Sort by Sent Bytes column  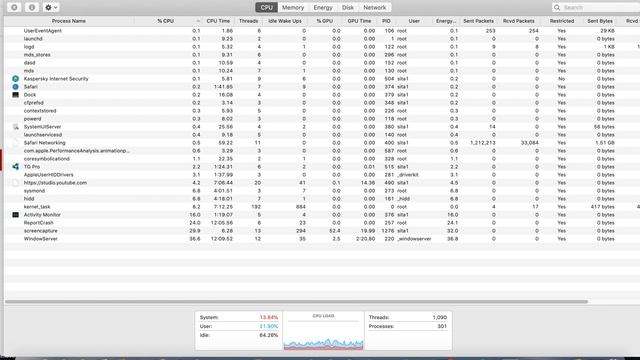600,21
